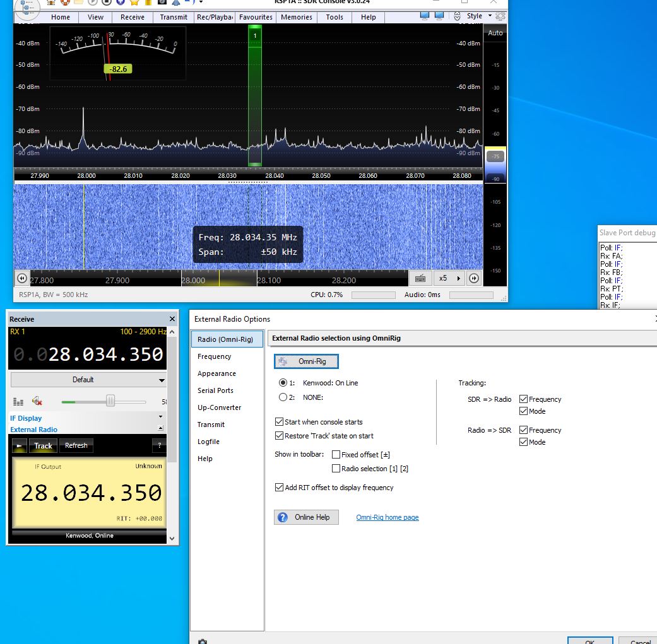Select Serial Ports in the options list

(215, 390)
